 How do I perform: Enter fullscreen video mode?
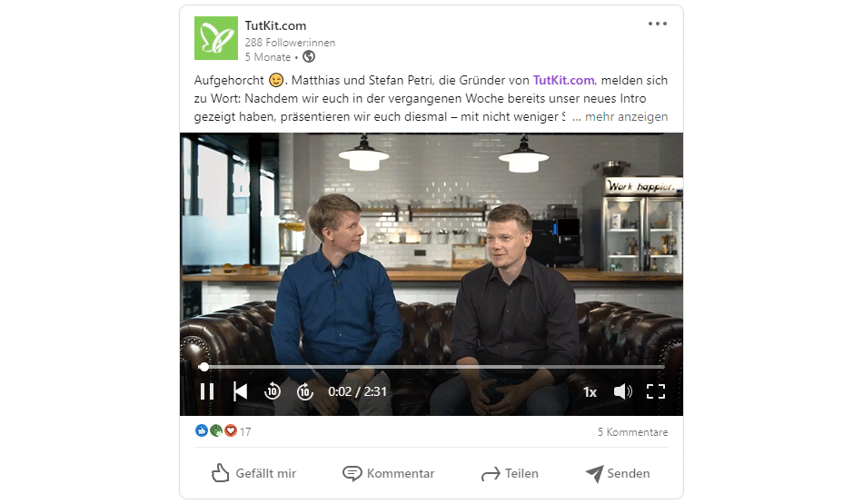tap(656, 391)
